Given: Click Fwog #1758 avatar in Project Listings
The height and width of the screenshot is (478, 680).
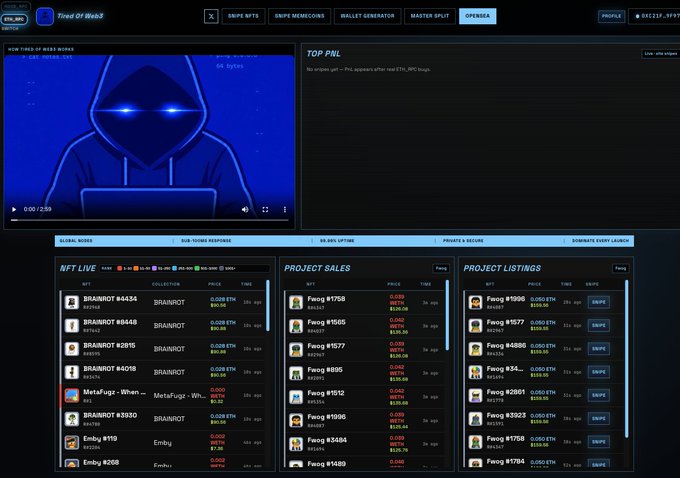Looking at the screenshot, I should (475, 442).
